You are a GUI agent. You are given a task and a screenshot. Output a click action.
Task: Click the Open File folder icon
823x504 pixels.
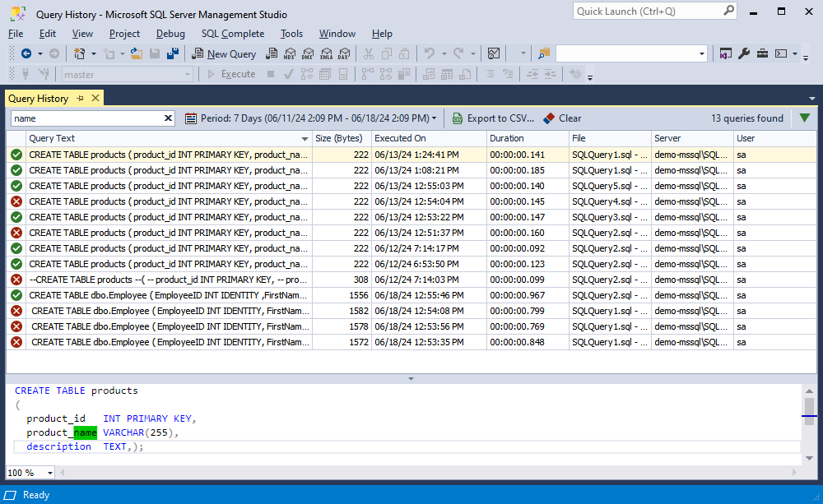pyautogui.click(x=136, y=53)
